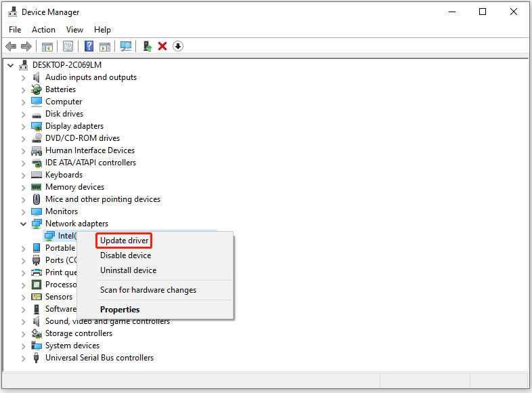532x393 pixels.
Task: Expand the Storage controllers node arrow
Action: click(x=23, y=334)
